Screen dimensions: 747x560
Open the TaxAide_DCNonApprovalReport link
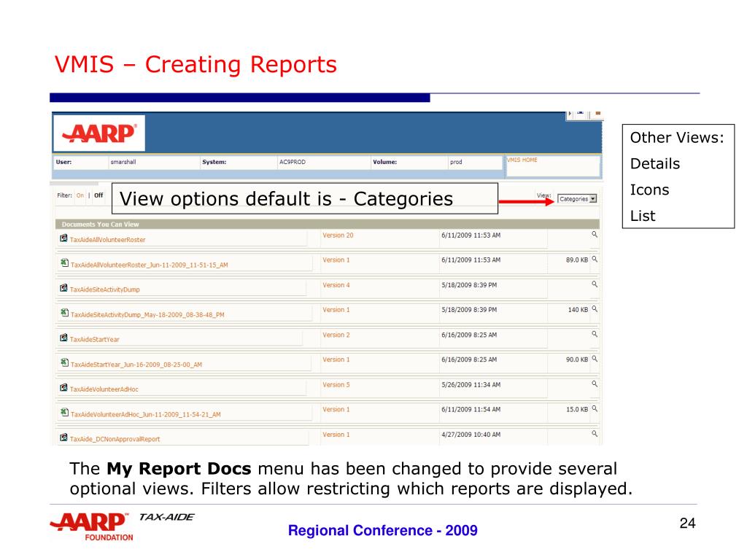(x=115, y=439)
